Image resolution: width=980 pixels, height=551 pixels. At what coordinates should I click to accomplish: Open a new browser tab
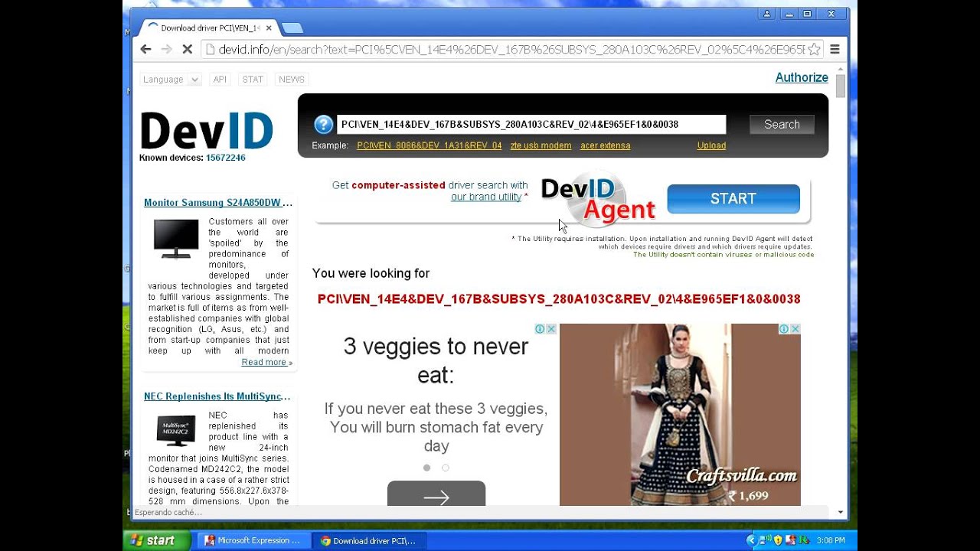[292, 28]
